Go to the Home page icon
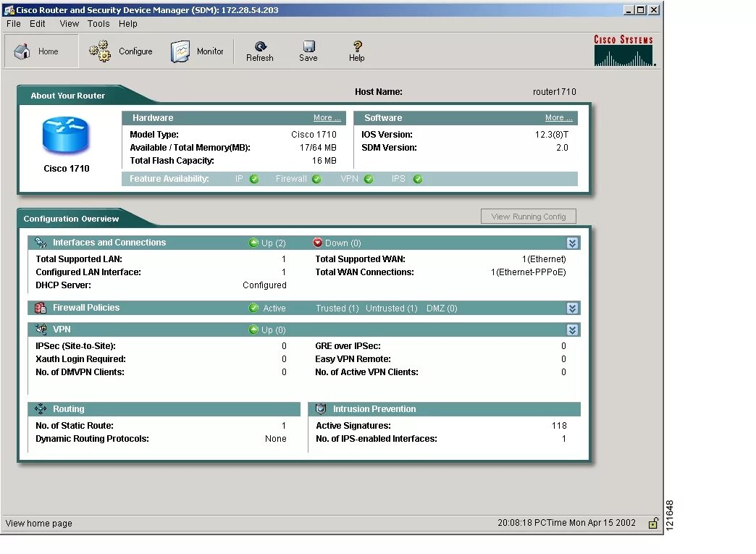The width and height of the screenshot is (756, 554). point(22,51)
